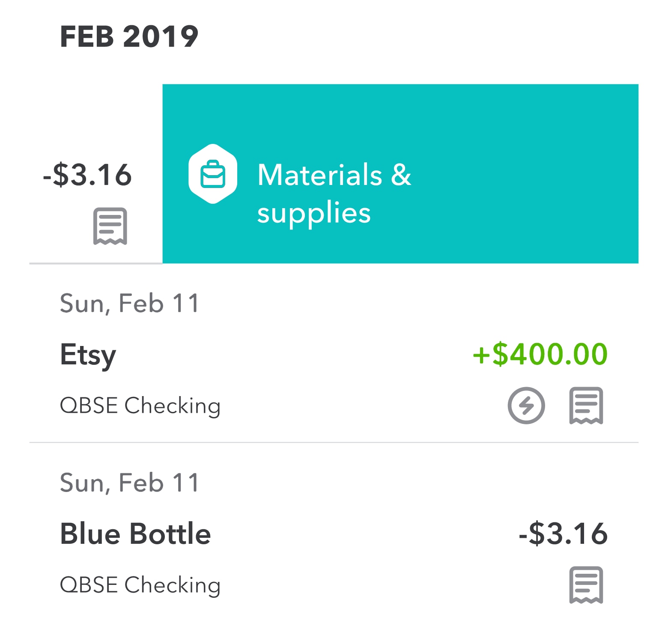Open the receipt icon on the Blue Bottle transaction
The image size is (668, 644).
click(x=586, y=585)
